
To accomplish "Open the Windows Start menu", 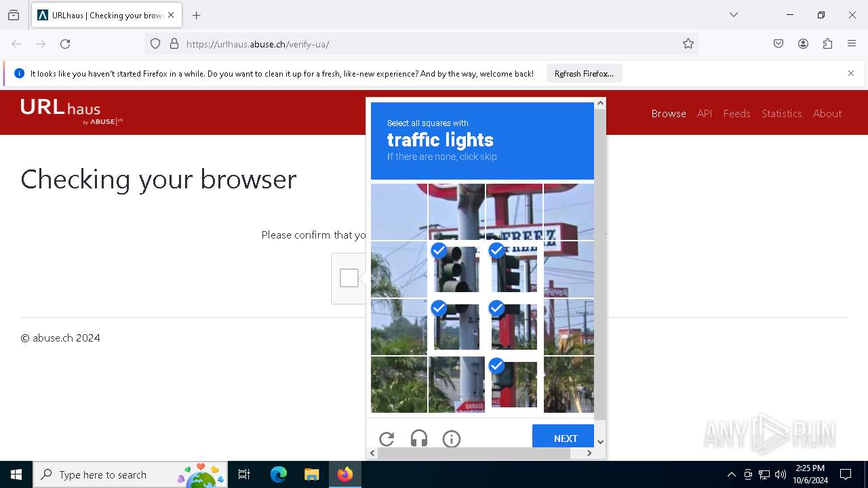I will point(16,474).
